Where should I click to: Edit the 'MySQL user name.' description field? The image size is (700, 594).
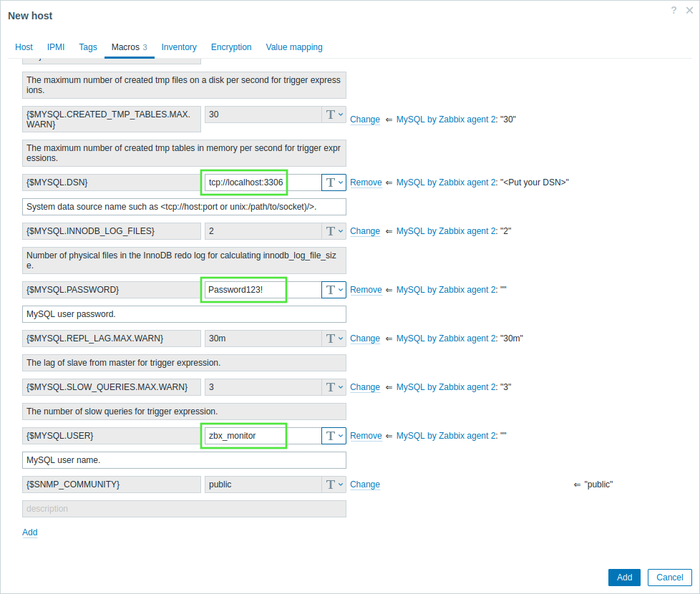(x=184, y=459)
